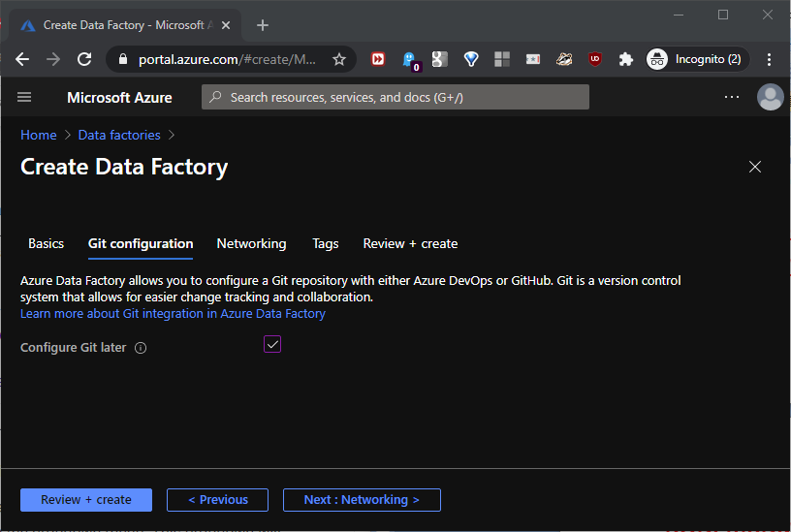Click the Previous button
The image size is (791, 532).
[217, 500]
